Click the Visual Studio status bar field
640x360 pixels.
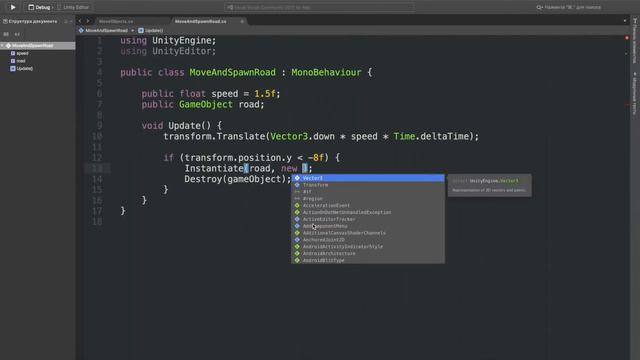(319, 7)
